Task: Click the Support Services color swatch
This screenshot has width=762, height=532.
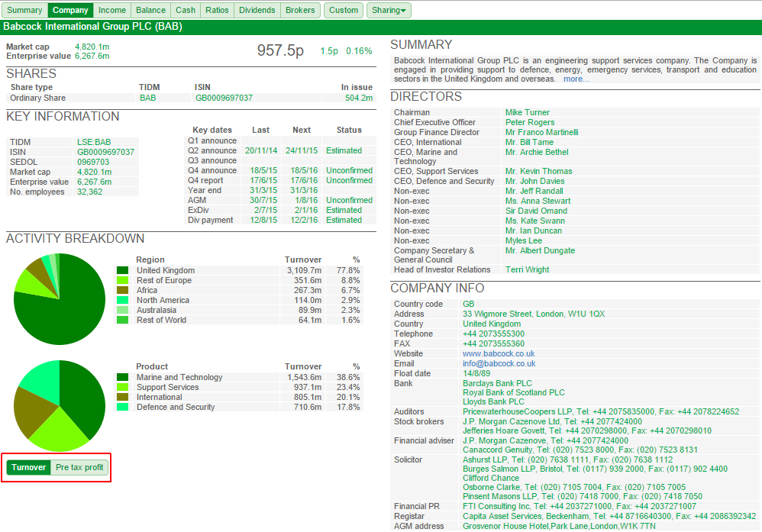Action: (x=122, y=387)
